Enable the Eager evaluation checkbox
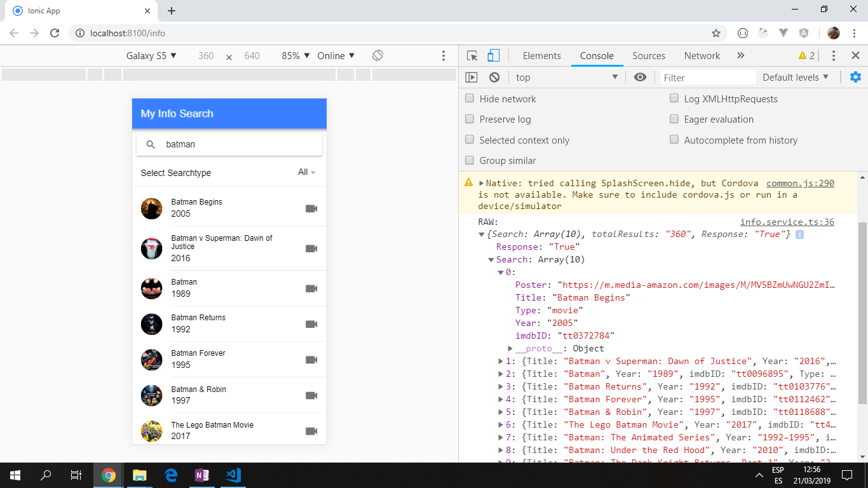Image resolution: width=868 pixels, height=488 pixels. [x=674, y=119]
